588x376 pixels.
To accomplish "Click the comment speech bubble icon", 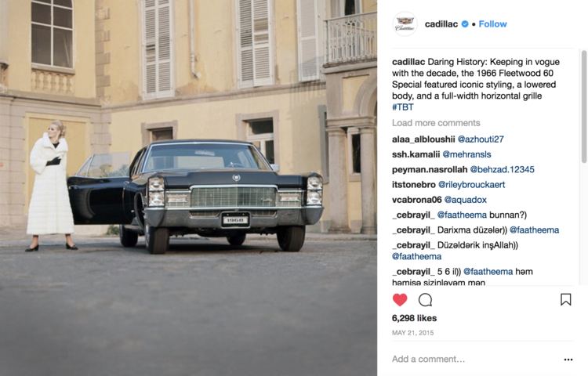I will pyautogui.click(x=425, y=299).
